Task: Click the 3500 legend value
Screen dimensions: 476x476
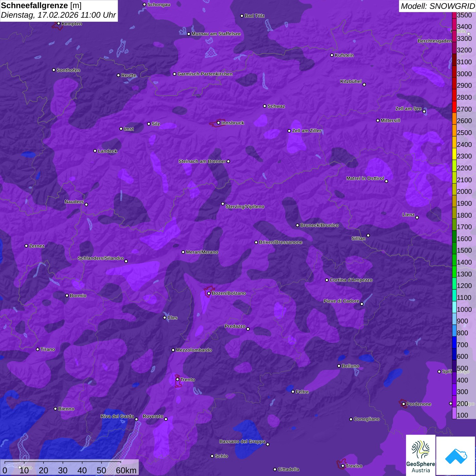Action: [x=464, y=15]
